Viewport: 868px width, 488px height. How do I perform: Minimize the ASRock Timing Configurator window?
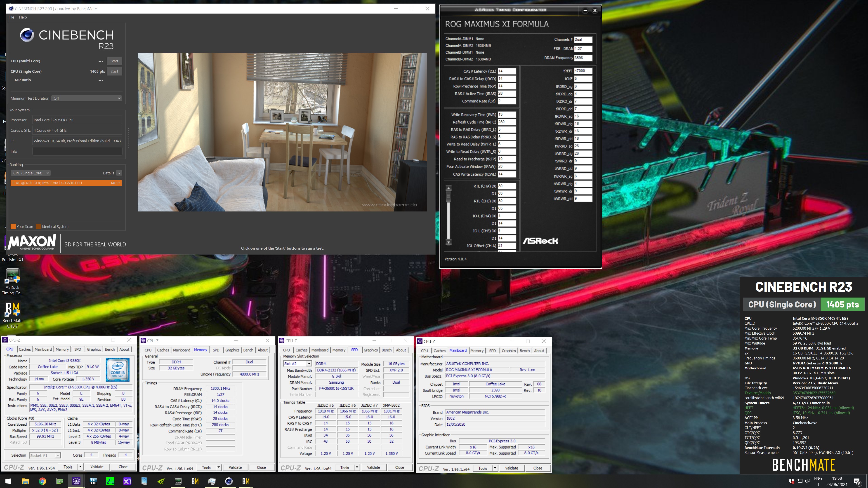[x=585, y=10]
